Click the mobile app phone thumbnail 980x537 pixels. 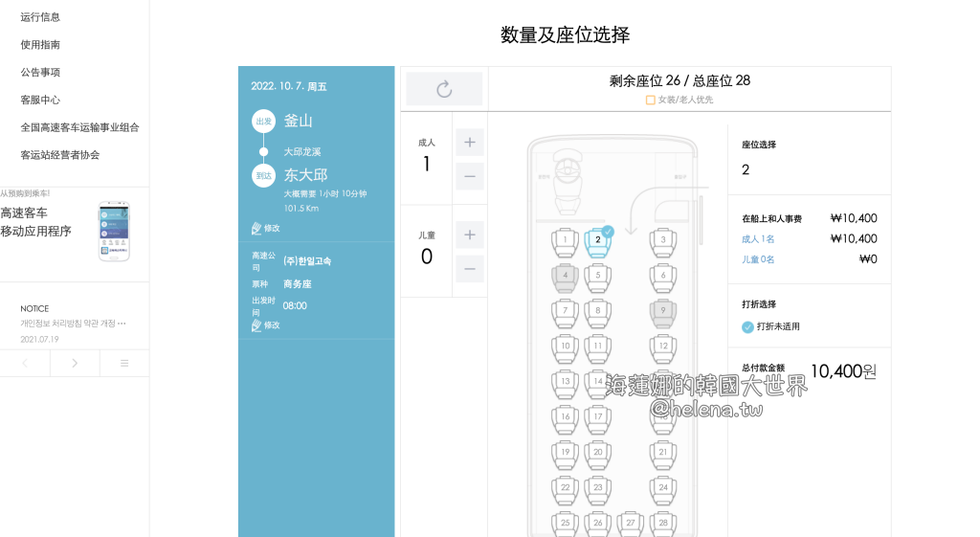click(114, 231)
